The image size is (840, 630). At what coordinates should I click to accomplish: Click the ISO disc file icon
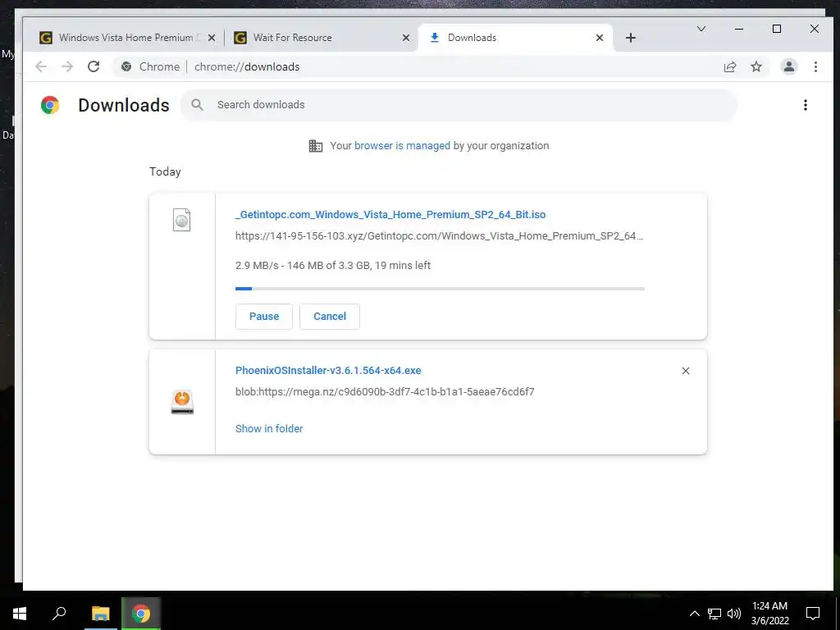[181, 220]
